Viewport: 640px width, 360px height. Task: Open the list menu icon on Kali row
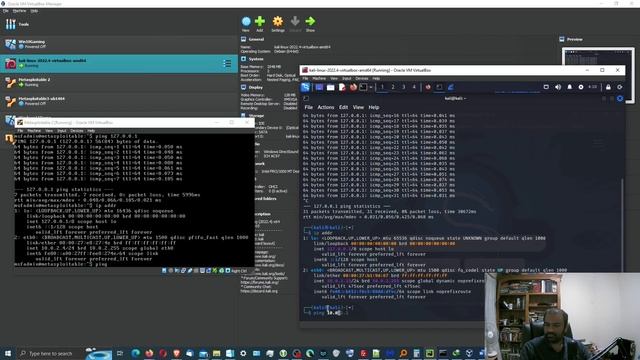(x=227, y=64)
